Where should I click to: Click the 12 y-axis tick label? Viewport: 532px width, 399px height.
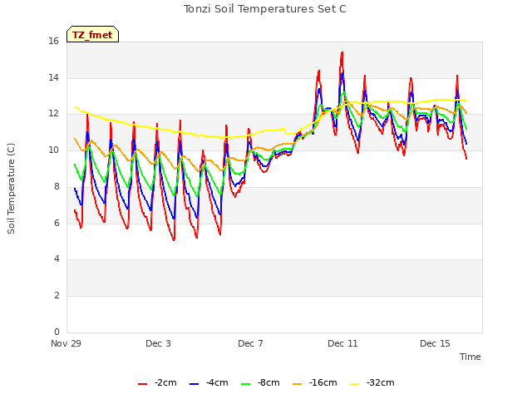point(53,114)
